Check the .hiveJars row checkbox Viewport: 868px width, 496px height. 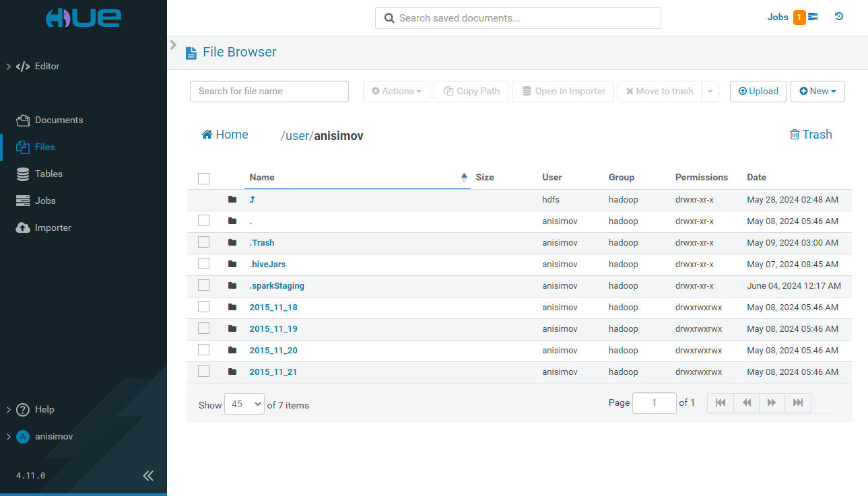click(204, 264)
